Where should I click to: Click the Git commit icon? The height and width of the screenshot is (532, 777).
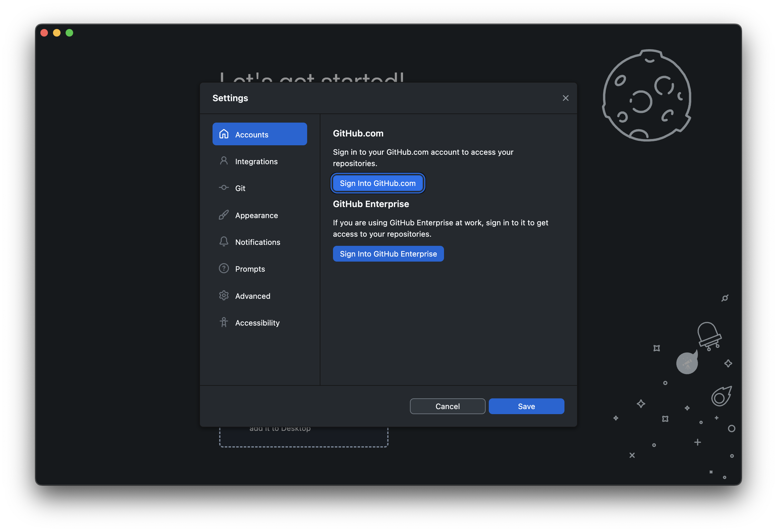coord(224,188)
